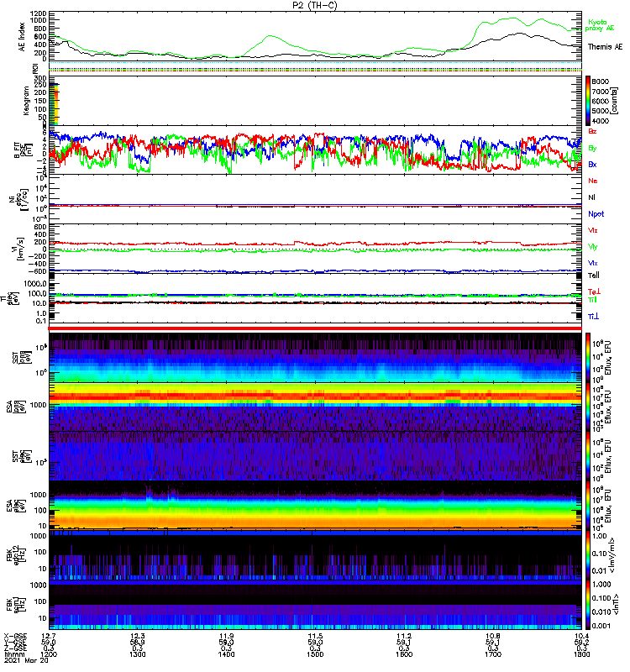Click the "hhmm" time row label
Screen dimensions: 630x672
pyautogui.click(x=14, y=654)
